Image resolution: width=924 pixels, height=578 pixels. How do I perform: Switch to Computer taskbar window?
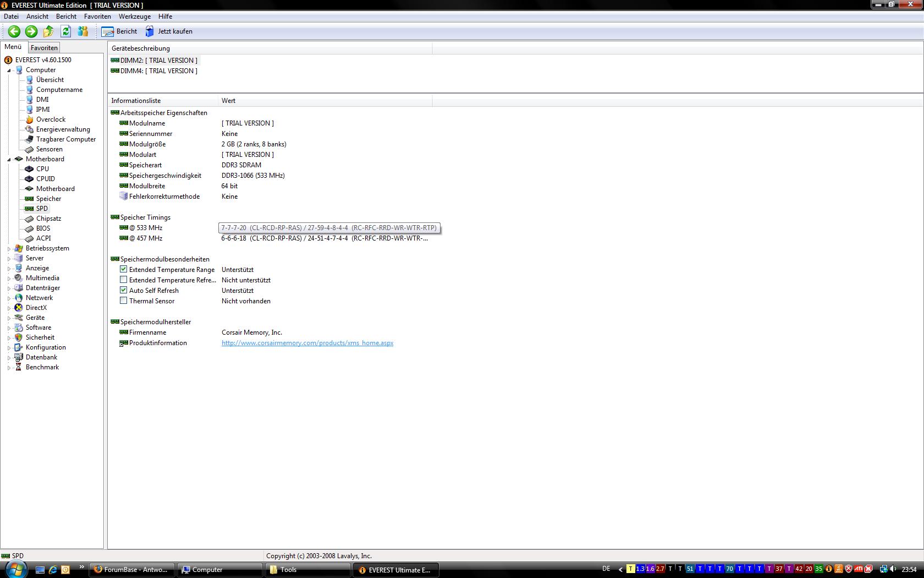click(220, 570)
